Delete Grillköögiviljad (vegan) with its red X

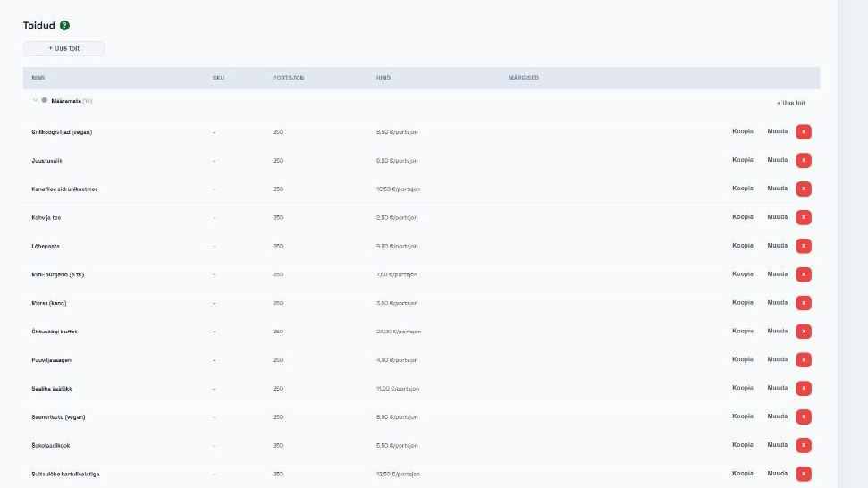click(804, 131)
